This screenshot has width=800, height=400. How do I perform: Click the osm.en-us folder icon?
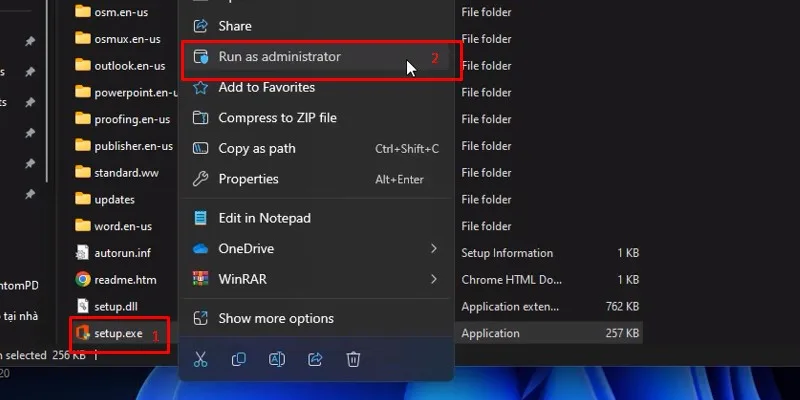pyautogui.click(x=83, y=12)
